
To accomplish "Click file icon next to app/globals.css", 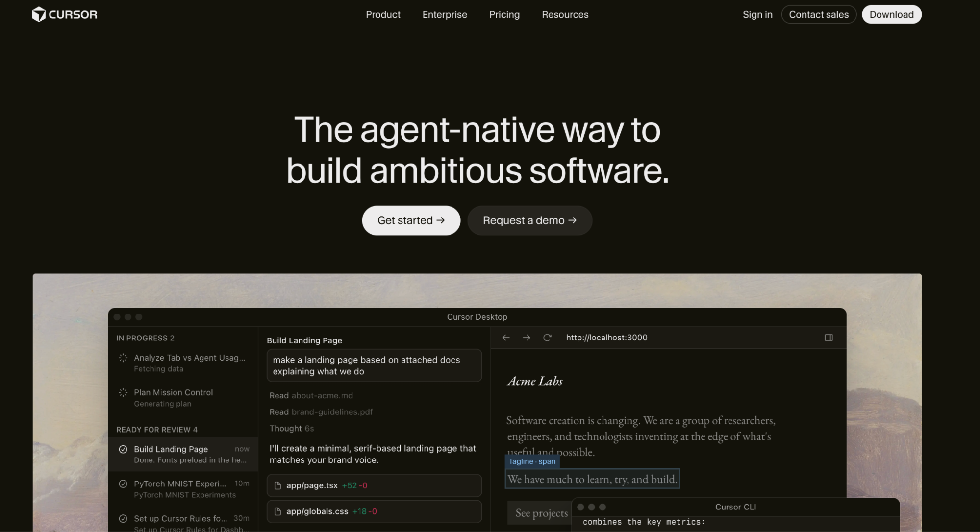I will pos(277,511).
